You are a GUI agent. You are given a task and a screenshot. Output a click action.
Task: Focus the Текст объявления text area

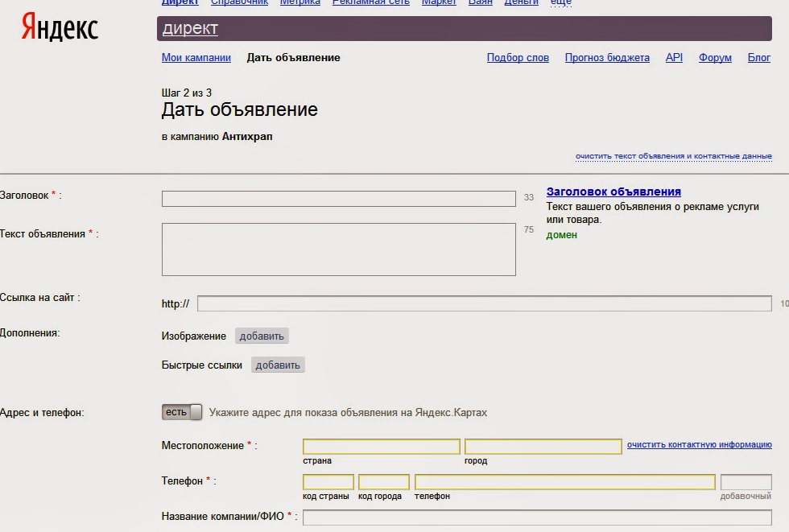(339, 250)
